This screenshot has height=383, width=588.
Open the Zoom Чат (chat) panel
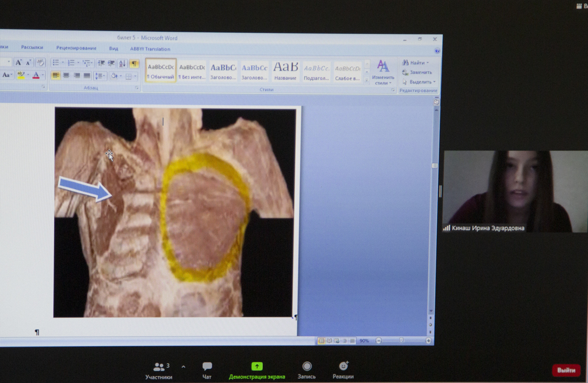[x=207, y=370]
